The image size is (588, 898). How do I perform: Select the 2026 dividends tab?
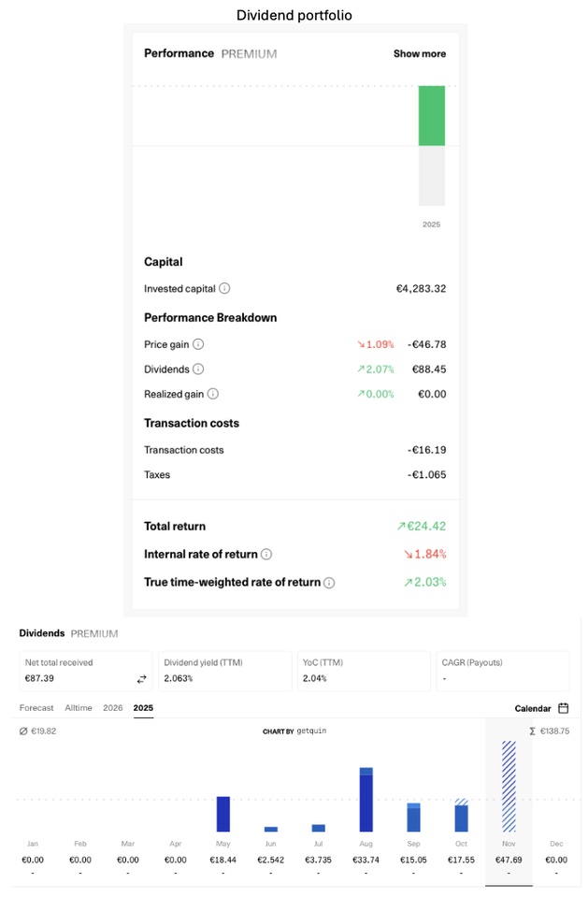pos(113,708)
